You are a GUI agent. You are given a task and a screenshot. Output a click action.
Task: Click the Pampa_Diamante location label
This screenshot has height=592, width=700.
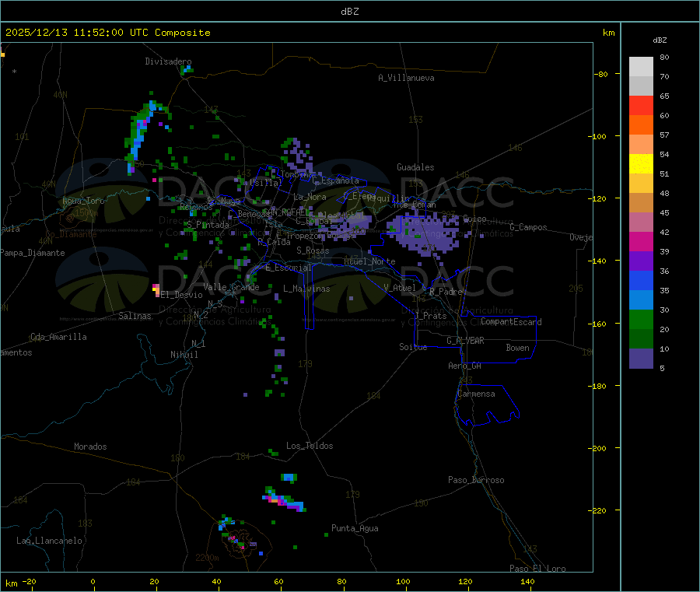(32, 253)
